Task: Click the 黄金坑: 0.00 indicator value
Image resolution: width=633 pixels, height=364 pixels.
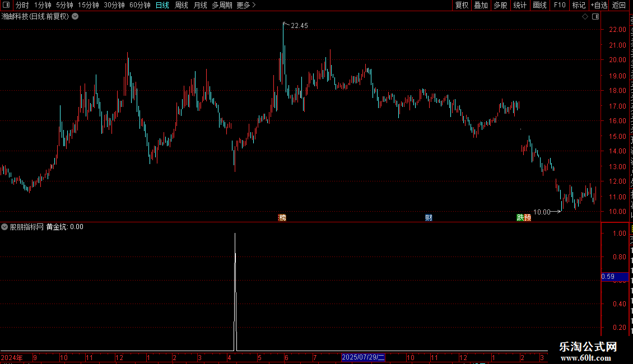Action: pos(64,227)
